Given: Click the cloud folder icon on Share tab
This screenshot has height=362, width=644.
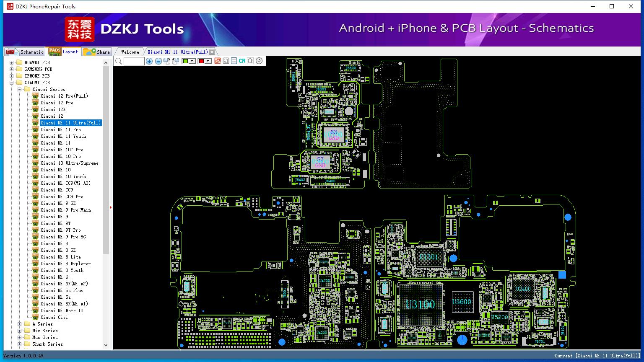Looking at the screenshot, I should (89, 52).
